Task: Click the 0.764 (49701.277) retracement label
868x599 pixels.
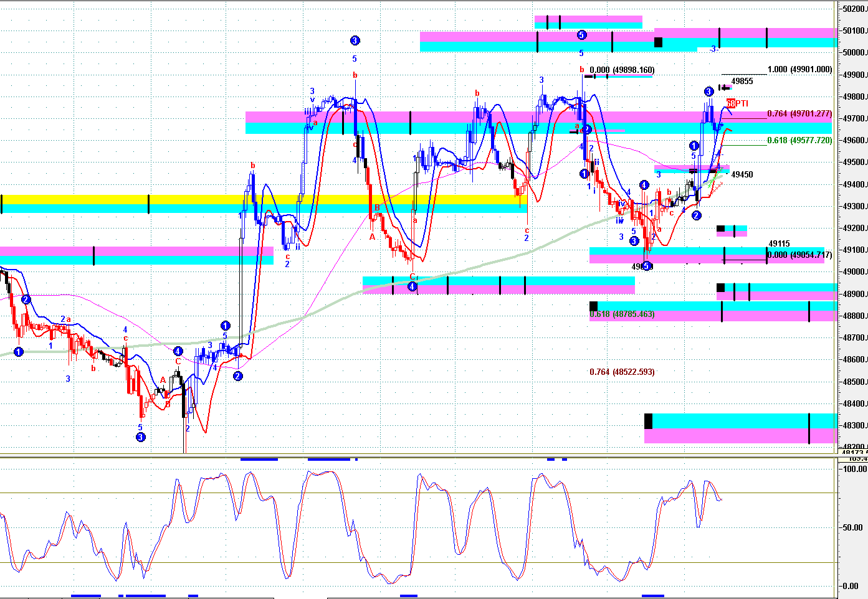Action: point(799,114)
